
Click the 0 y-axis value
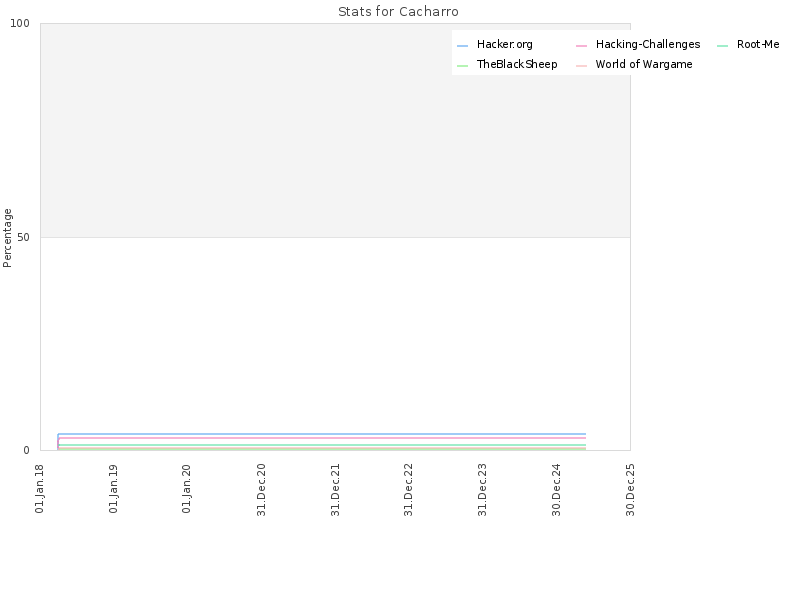[27, 451]
